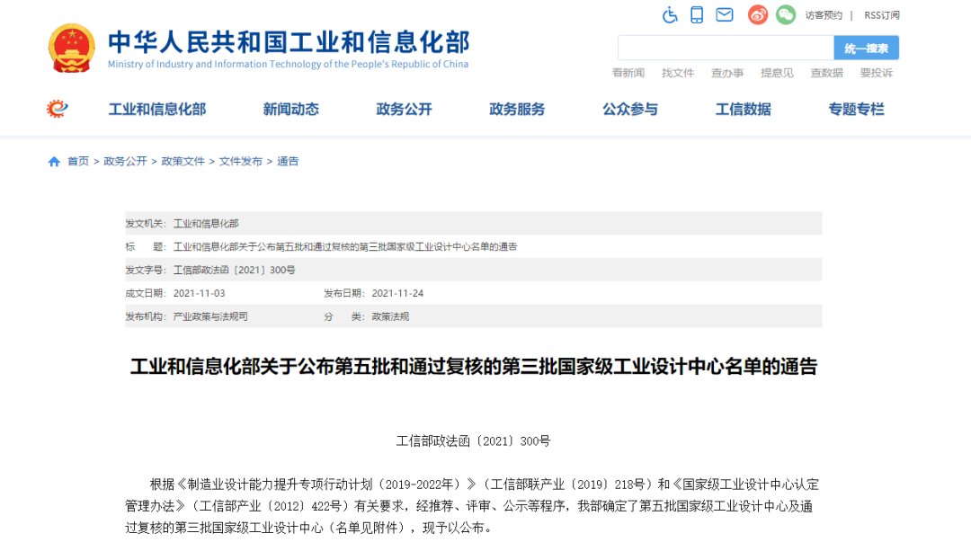Click the bold article headline
Screen dimensions: 971x560
(474, 367)
